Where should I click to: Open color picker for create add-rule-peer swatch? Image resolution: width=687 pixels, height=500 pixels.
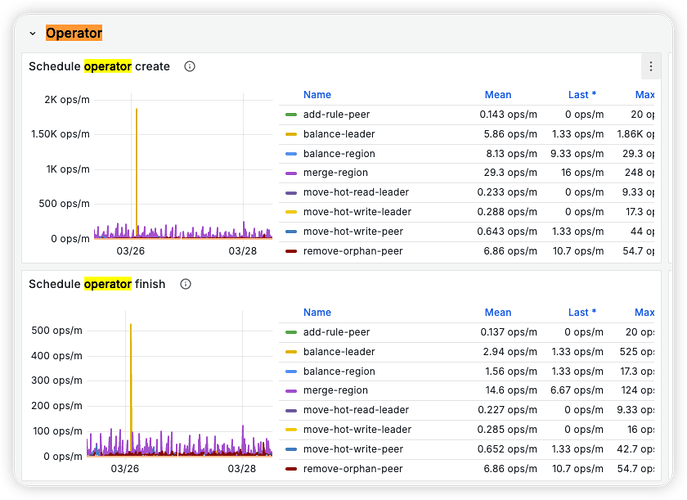(291, 115)
